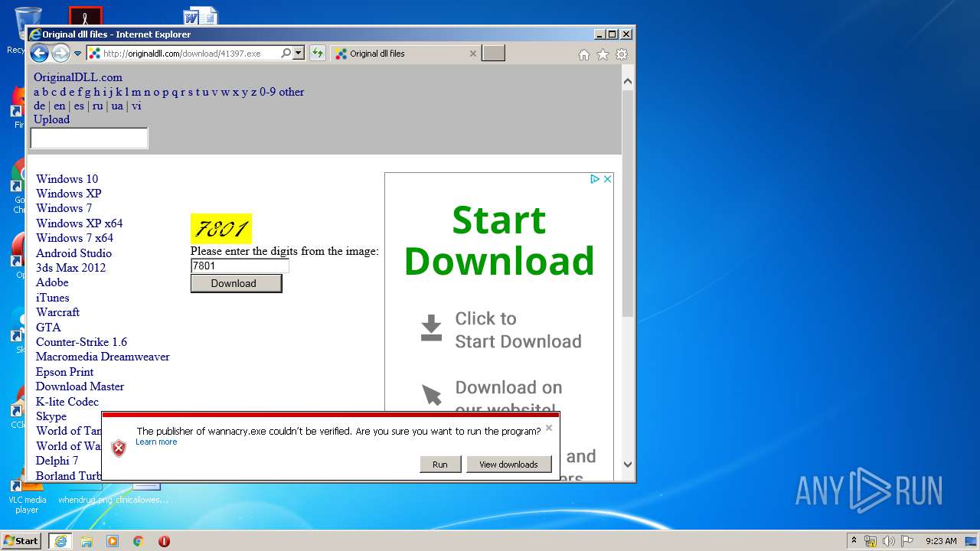Open the Word document desktop icon
The width and height of the screenshot is (980, 551).
[201, 17]
